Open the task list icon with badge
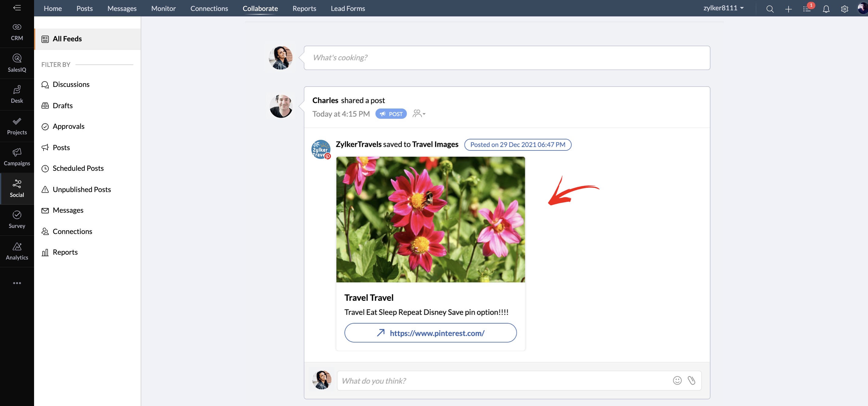 807,9
